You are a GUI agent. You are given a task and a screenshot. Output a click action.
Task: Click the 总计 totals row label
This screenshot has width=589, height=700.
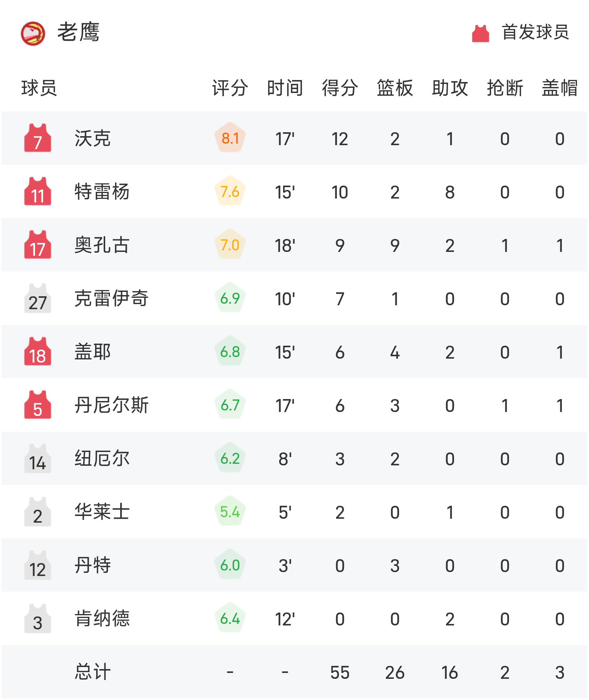coord(93,672)
